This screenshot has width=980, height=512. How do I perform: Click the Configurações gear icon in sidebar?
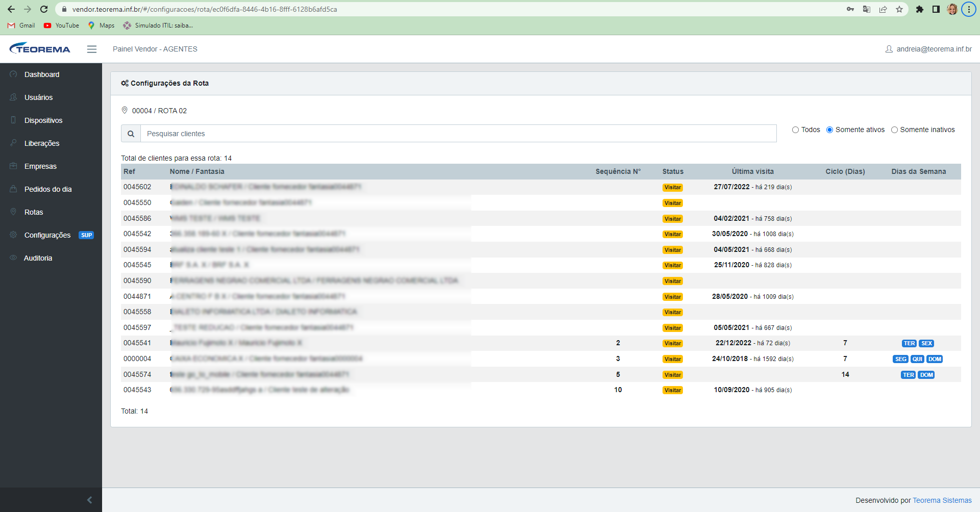pos(13,235)
